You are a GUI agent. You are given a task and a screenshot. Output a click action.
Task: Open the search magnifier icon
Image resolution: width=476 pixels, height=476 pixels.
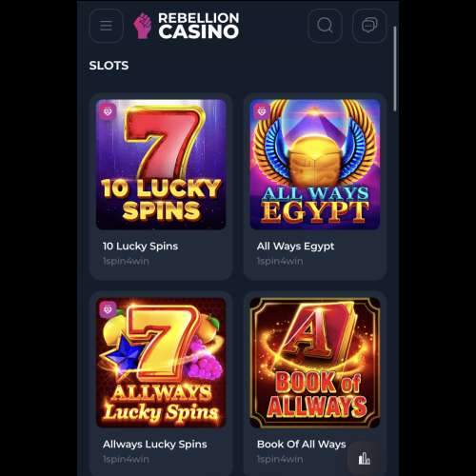[325, 26]
